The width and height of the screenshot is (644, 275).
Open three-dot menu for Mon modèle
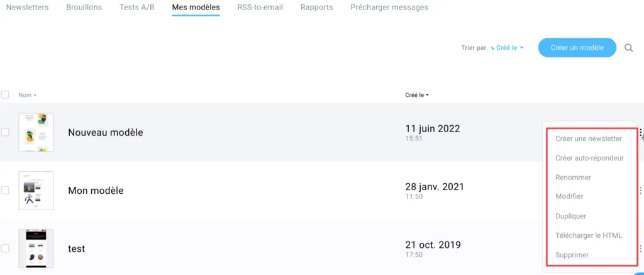(640, 190)
